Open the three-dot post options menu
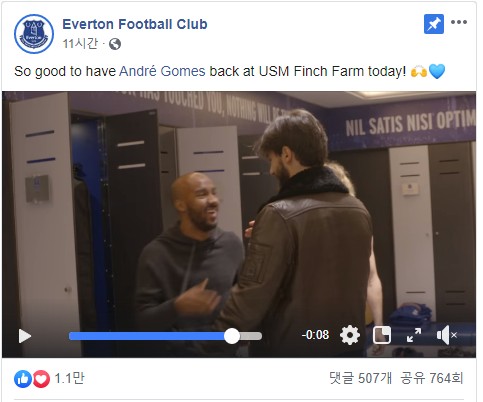 pos(459,22)
